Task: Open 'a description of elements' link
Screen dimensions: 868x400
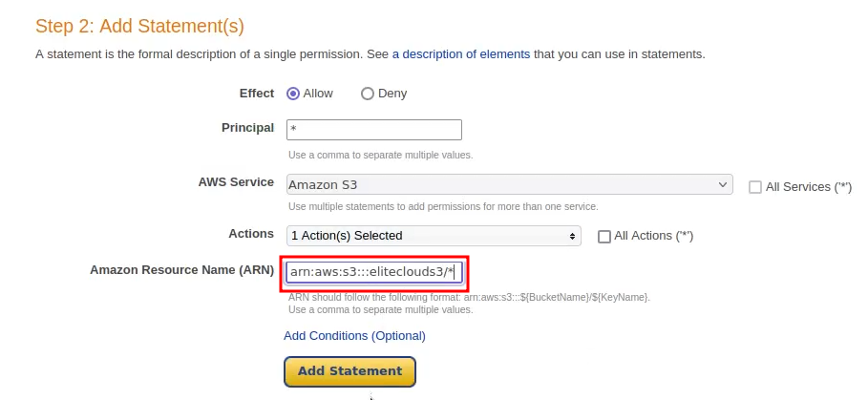Action: point(461,54)
